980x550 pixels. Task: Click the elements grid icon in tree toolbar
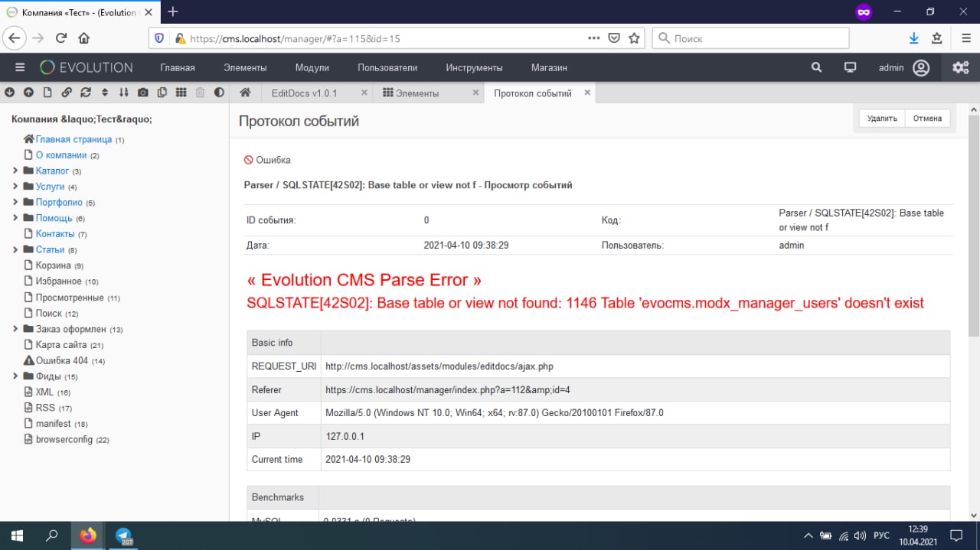tap(181, 93)
